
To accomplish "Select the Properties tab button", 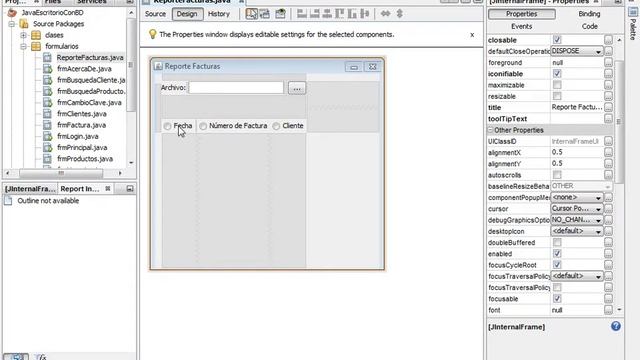I will click(522, 14).
